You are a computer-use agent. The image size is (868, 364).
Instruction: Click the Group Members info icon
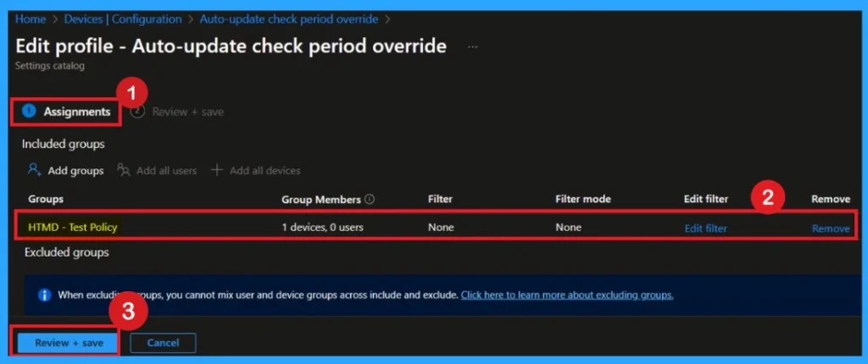point(370,199)
